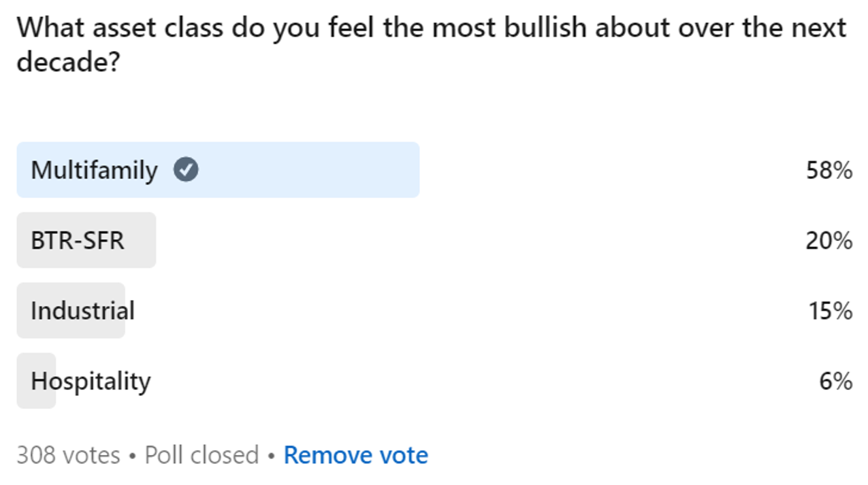Click the 15% result for Industrial
868x485 pixels.
coord(830,311)
